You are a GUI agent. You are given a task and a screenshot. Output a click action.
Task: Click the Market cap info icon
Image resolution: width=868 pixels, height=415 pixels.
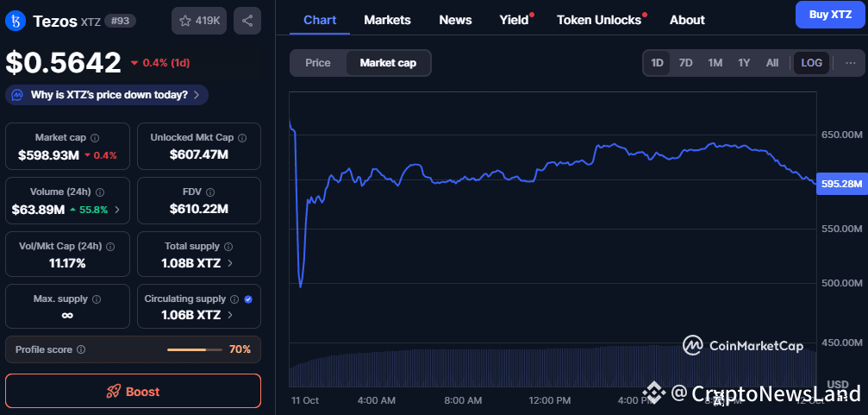click(95, 138)
